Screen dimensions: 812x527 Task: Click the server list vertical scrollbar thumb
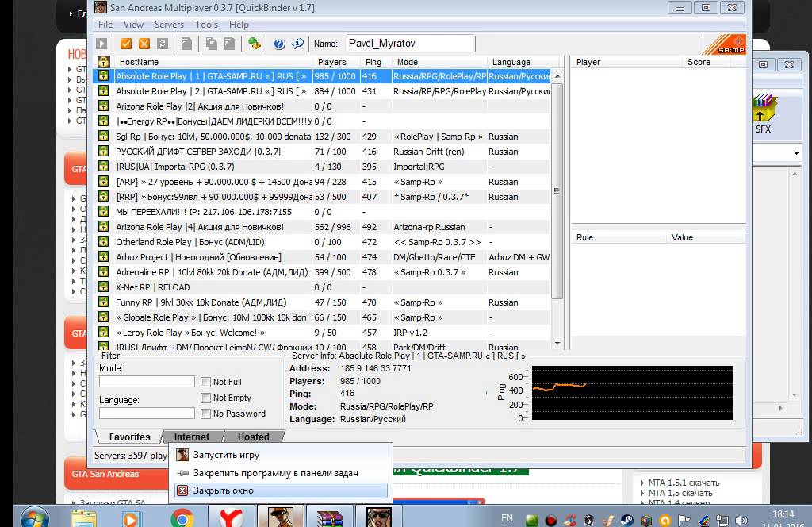click(557, 190)
